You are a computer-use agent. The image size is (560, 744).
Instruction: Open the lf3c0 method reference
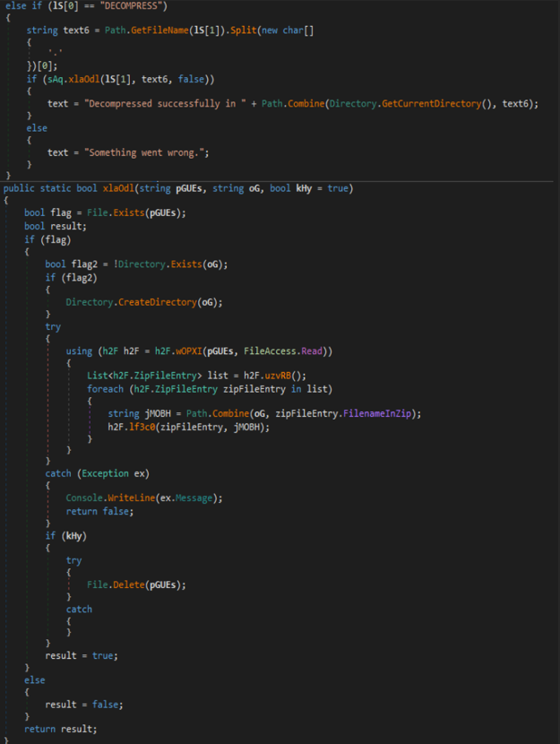[x=142, y=426]
